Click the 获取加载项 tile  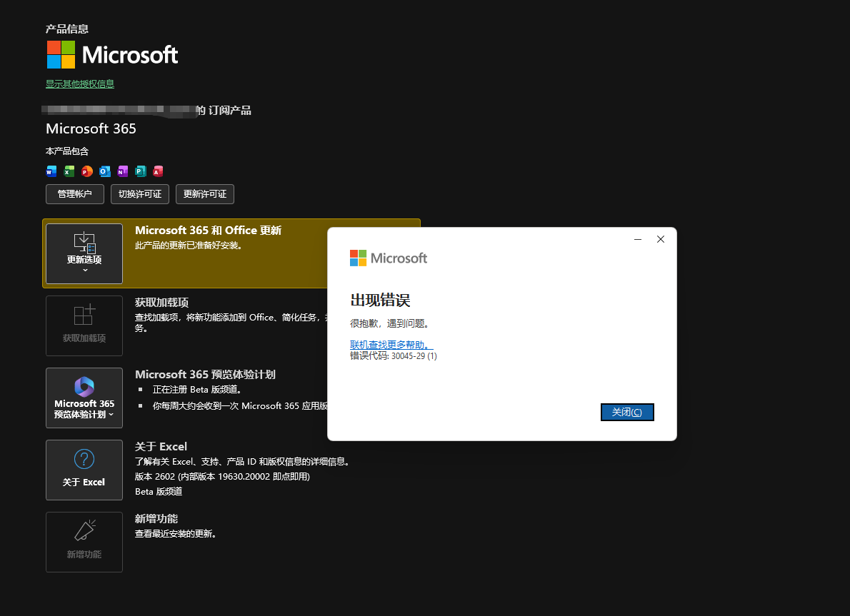[x=84, y=325]
